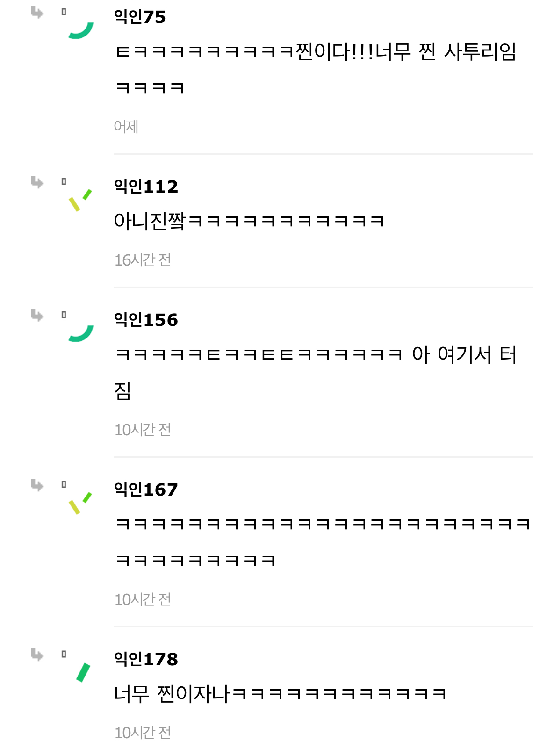Image resolution: width=547 pixels, height=756 pixels.
Task: Click the 어제 timestamp under 익인75's comment
Action: point(126,127)
